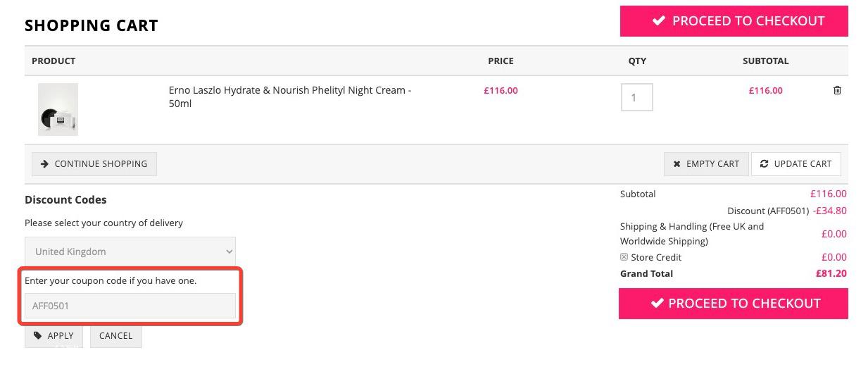This screenshot has width=868, height=367.
Task: Click checkmark icon on top checkout button
Action: 659,21
